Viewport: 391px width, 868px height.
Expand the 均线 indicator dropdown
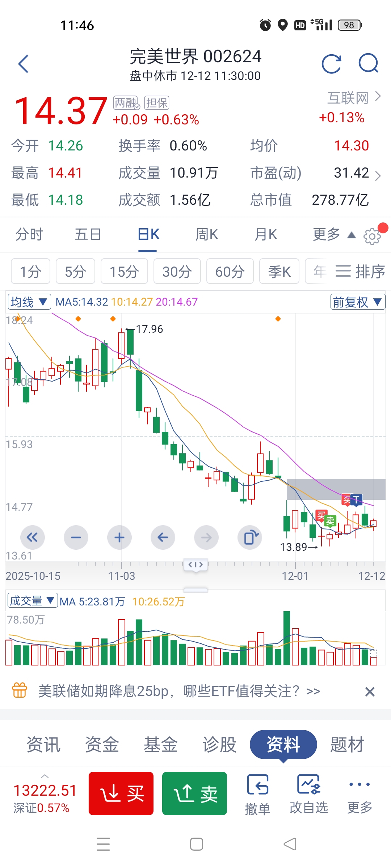pos(29,302)
